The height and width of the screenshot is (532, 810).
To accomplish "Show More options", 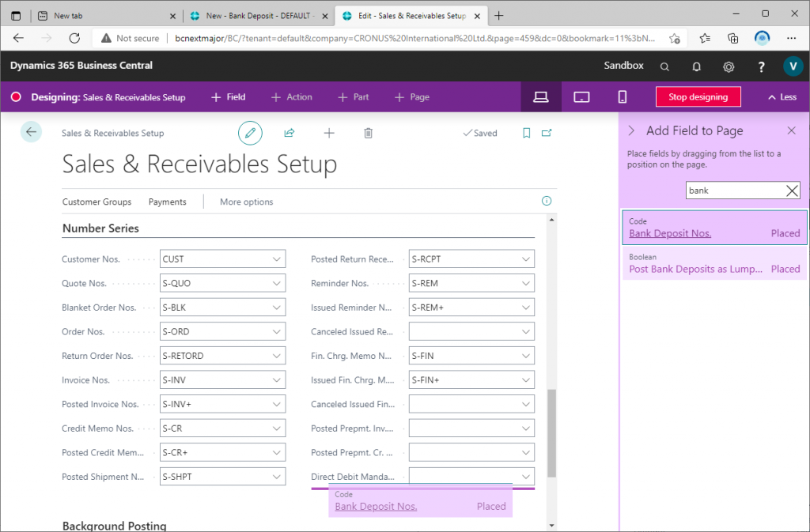I will click(247, 202).
